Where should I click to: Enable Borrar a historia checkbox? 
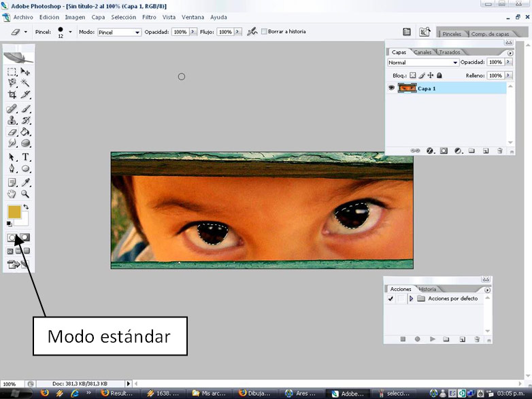pos(264,31)
